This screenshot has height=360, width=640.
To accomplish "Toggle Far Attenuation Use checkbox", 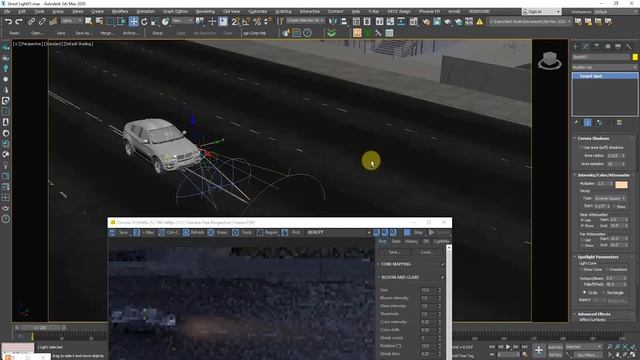I will pyautogui.click(x=582, y=239).
